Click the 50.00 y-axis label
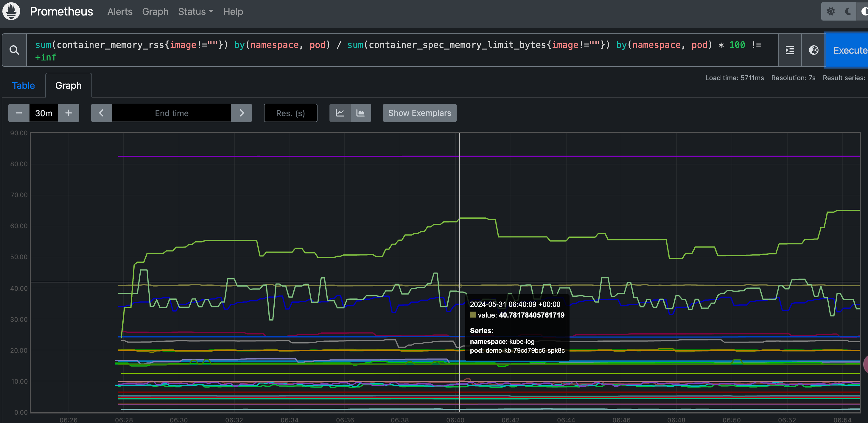The height and width of the screenshot is (423, 868). 19,257
